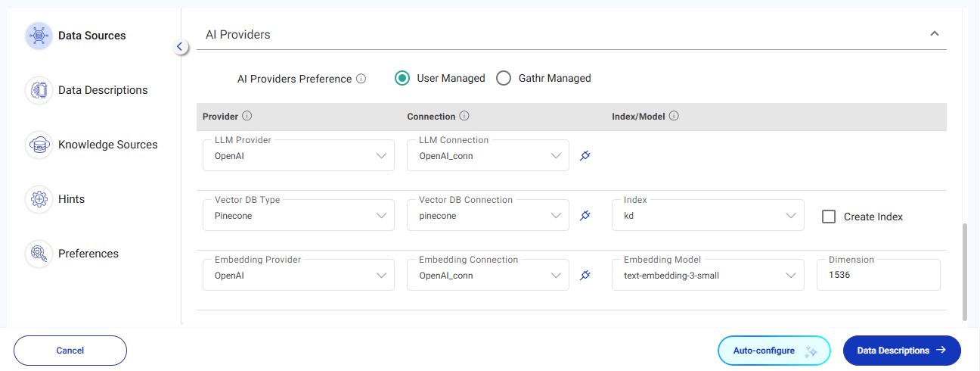This screenshot has height=371, width=980.
Task: Click the Dimension input field
Action: [x=878, y=276]
